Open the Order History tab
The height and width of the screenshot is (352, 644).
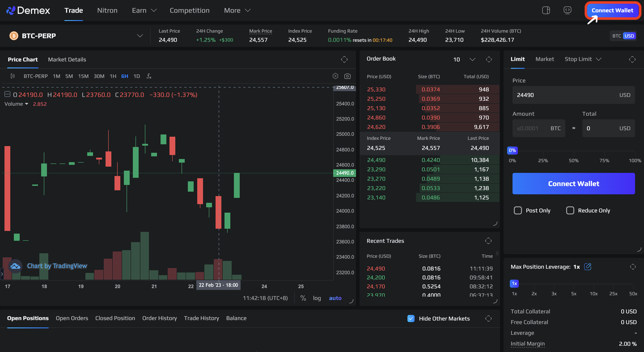(159, 318)
